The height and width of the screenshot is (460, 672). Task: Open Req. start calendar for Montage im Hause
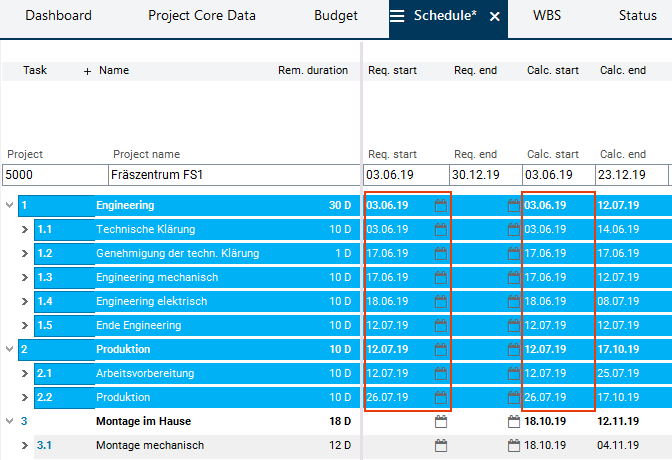coord(441,421)
